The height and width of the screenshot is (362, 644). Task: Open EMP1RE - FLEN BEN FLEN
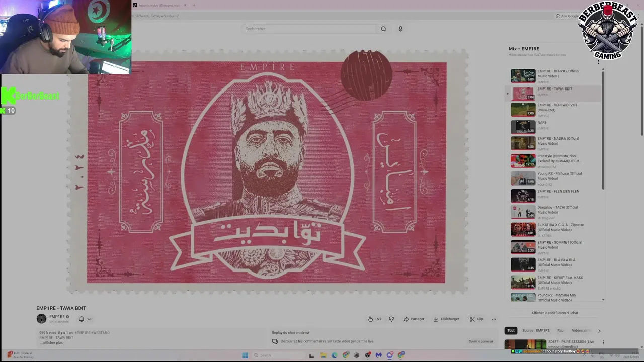555,195
